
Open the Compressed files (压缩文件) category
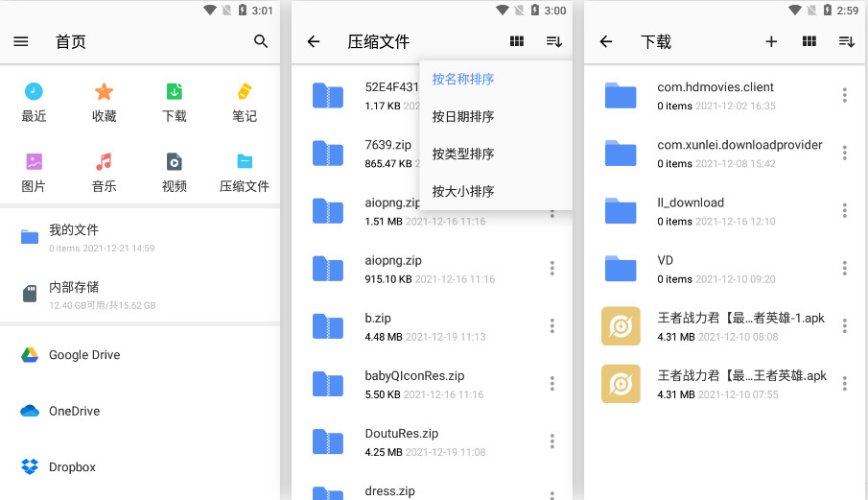[245, 174]
